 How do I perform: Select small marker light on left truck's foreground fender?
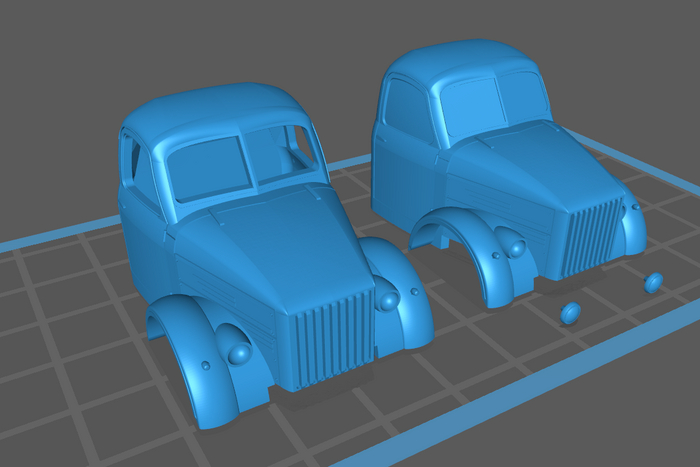pyautogui.click(x=205, y=367)
